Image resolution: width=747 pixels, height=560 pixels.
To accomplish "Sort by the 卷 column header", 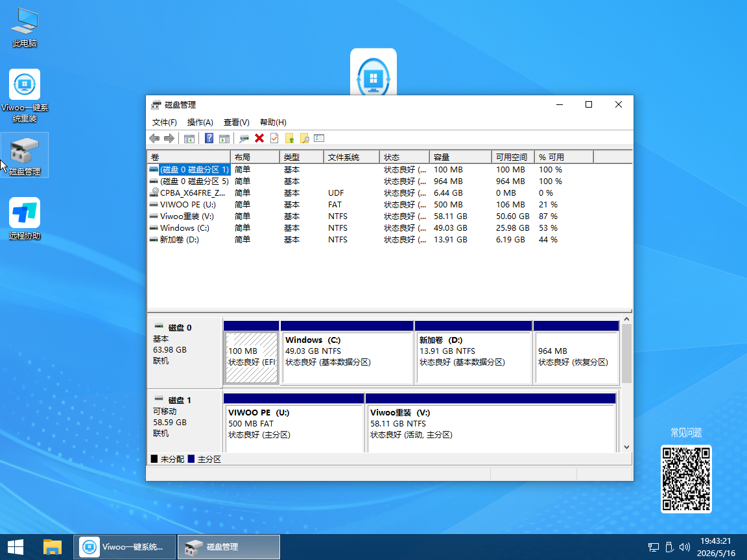I will tap(189, 157).
